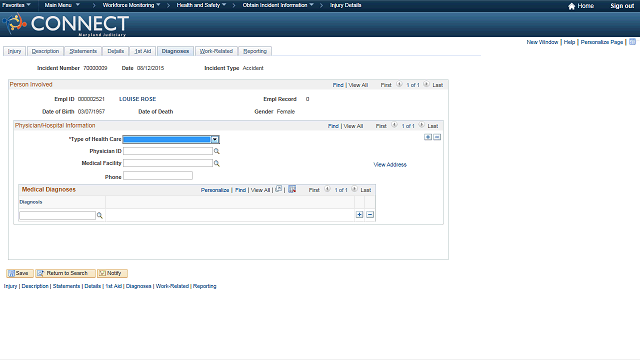Click the CONNECT Maryland Judiciary logo
This screenshot has height=360, width=640.
66,24
